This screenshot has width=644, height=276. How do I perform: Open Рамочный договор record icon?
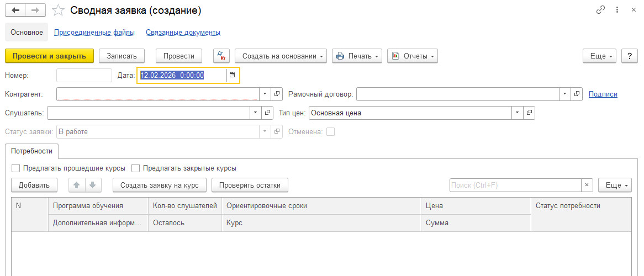577,94
